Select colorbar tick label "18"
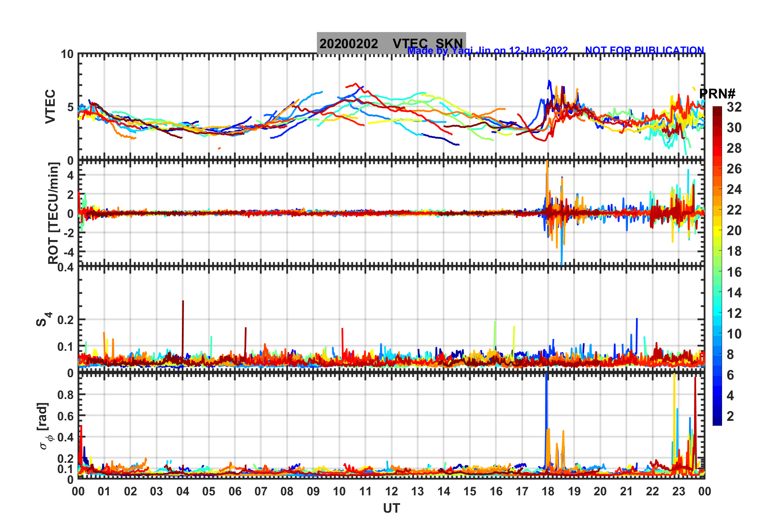Image resolution: width=783 pixels, height=532 pixels. point(734,251)
